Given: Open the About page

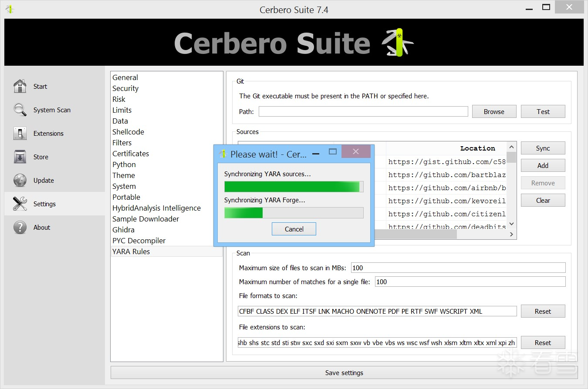Looking at the screenshot, I should [54, 227].
